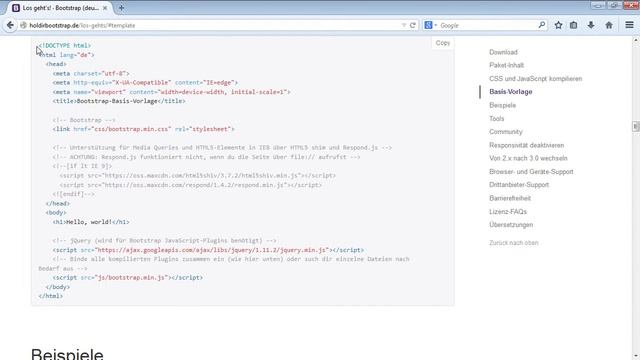Open Browser- und Geräte-Support link
The image size is (640, 360).
tap(531, 172)
